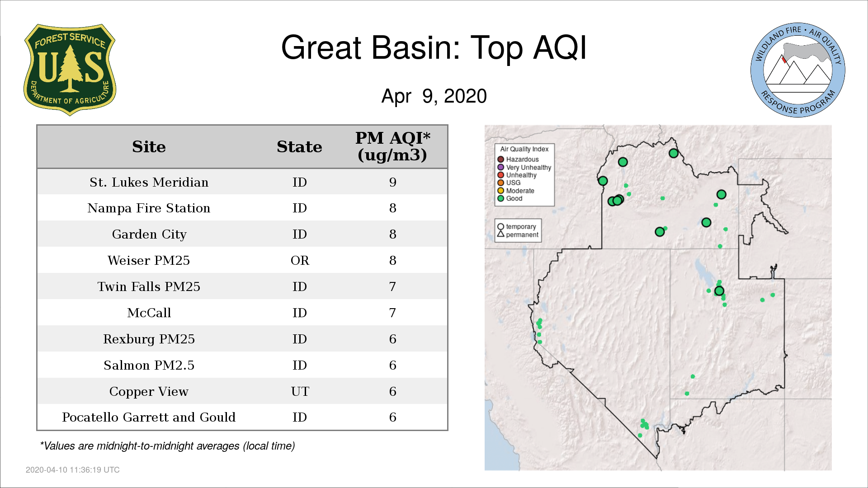The width and height of the screenshot is (868, 488).
Task: Click the OR state cell for Weiser
Action: pyautogui.click(x=300, y=260)
